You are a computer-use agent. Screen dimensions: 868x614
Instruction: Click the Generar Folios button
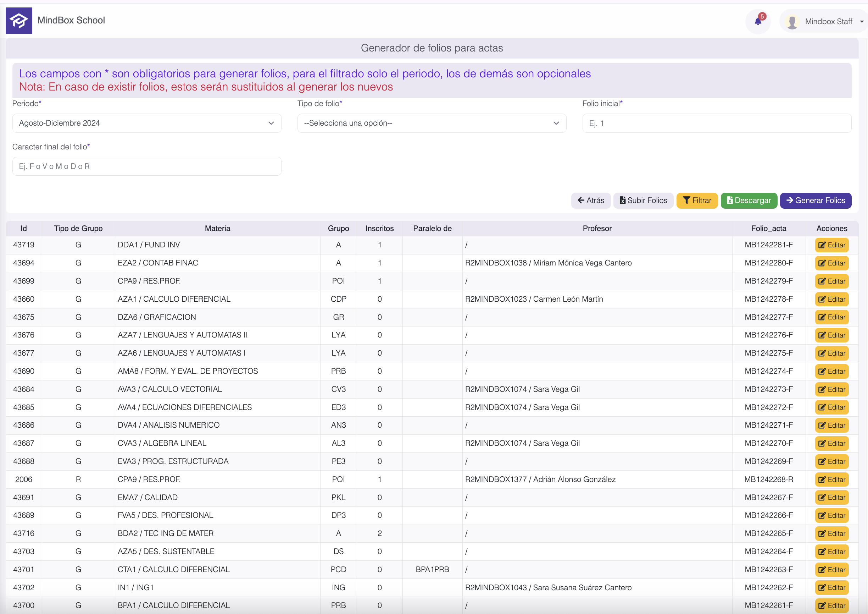pyautogui.click(x=816, y=201)
